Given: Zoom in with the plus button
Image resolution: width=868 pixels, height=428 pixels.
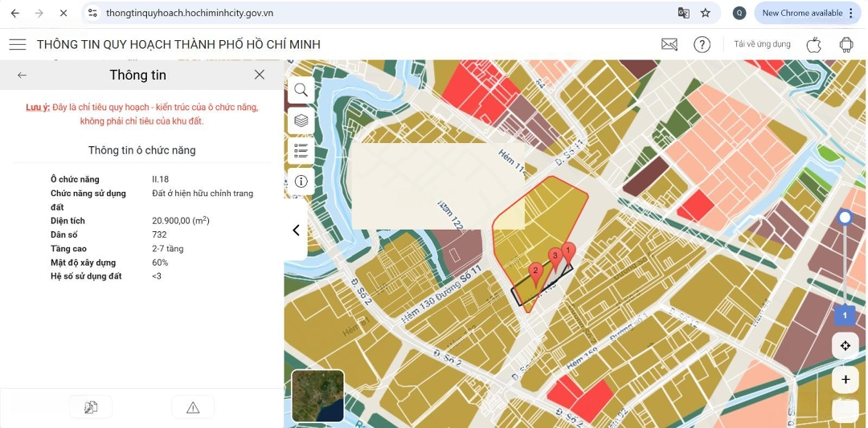Looking at the screenshot, I should tap(845, 380).
